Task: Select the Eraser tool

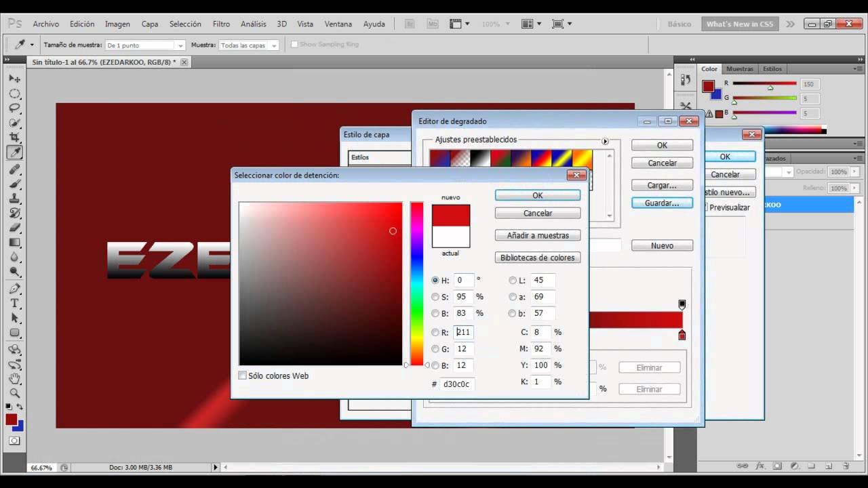Action: [x=14, y=228]
